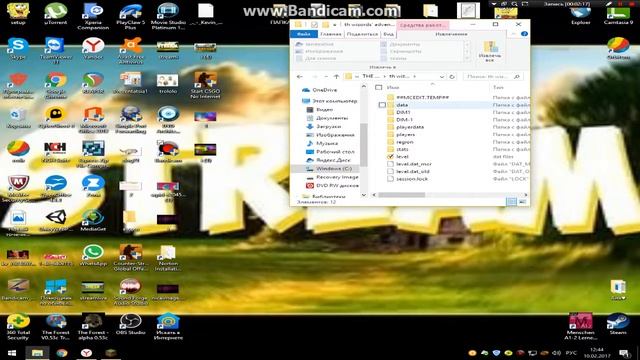
Task: Open the SpongeBob setup desktop icon
Action: point(18,13)
